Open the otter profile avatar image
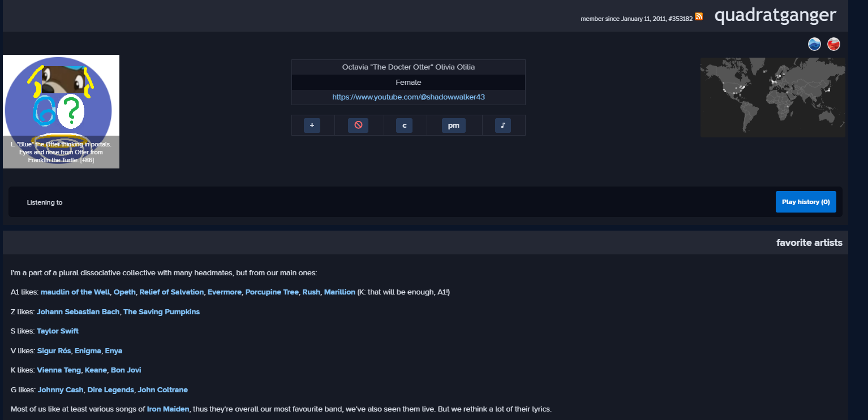The height and width of the screenshot is (420, 868). click(61, 111)
